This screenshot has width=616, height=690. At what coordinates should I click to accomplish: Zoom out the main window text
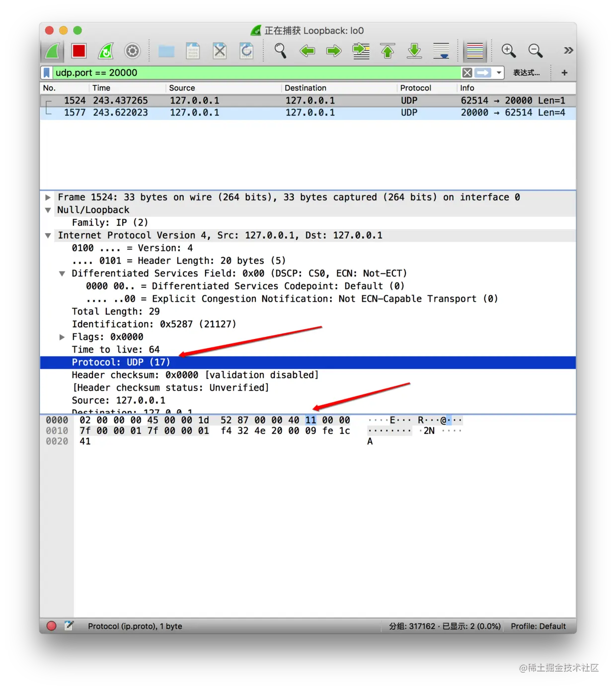536,51
